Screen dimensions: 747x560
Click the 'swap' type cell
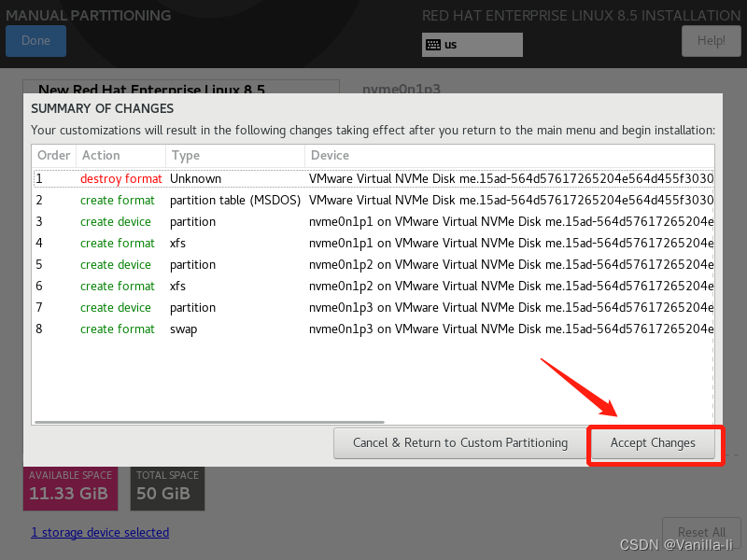183,329
